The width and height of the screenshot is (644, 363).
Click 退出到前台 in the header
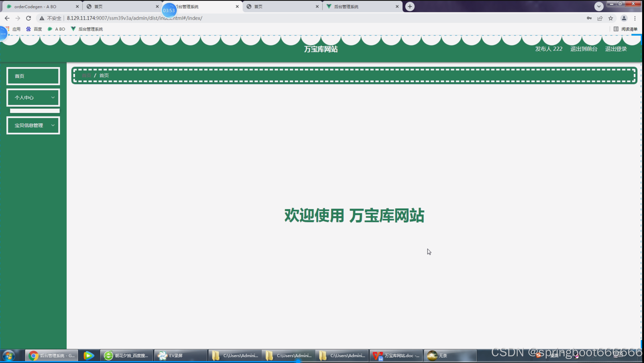(x=584, y=49)
